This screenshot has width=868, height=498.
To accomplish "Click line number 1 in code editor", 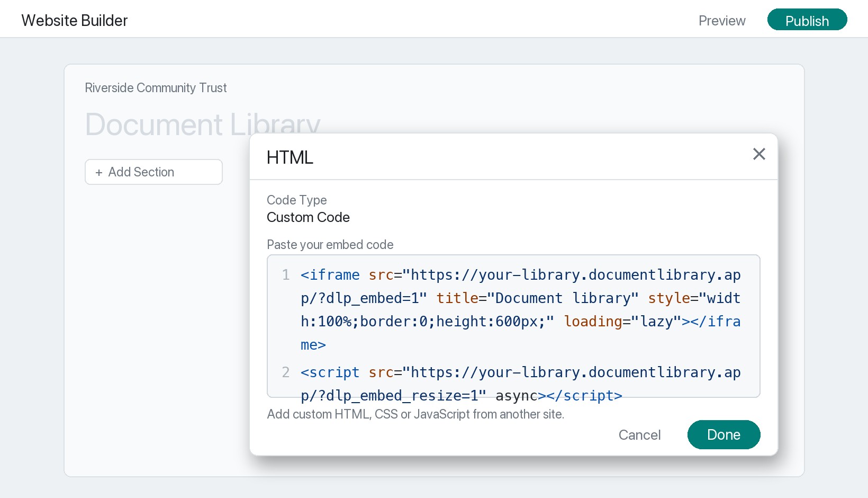I will pyautogui.click(x=286, y=274).
